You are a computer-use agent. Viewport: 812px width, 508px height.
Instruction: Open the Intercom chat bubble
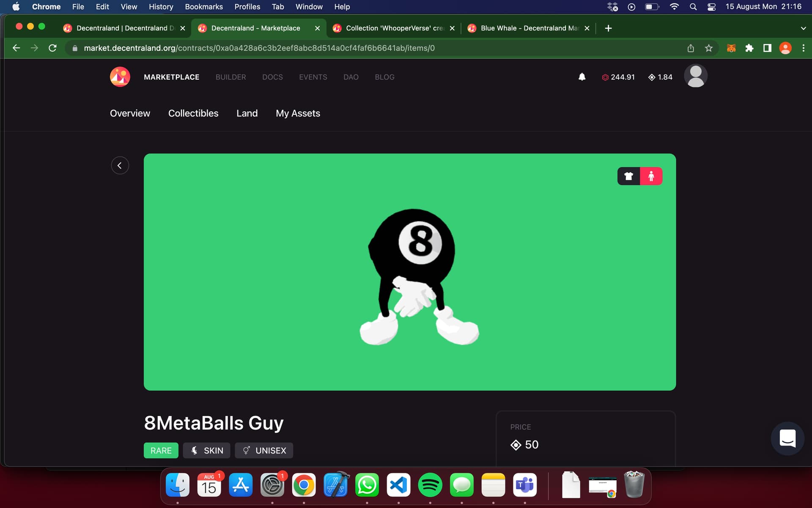pyautogui.click(x=787, y=438)
